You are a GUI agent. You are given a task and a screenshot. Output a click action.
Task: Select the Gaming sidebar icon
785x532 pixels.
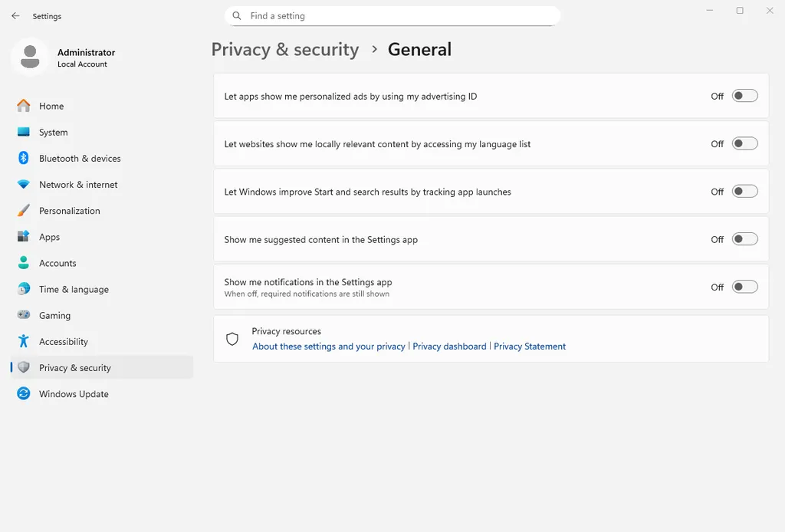pos(23,315)
